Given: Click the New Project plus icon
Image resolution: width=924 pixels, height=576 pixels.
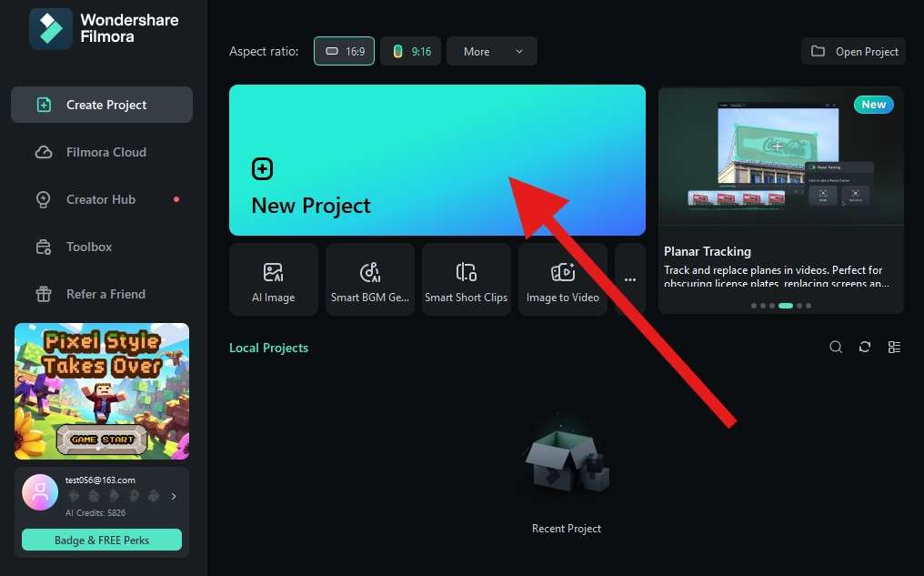Looking at the screenshot, I should click(x=262, y=169).
